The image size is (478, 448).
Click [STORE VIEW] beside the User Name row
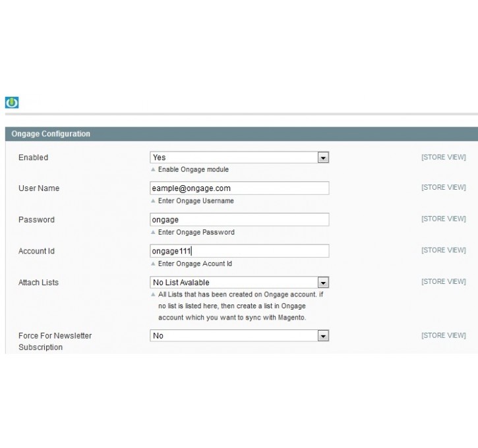444,187
